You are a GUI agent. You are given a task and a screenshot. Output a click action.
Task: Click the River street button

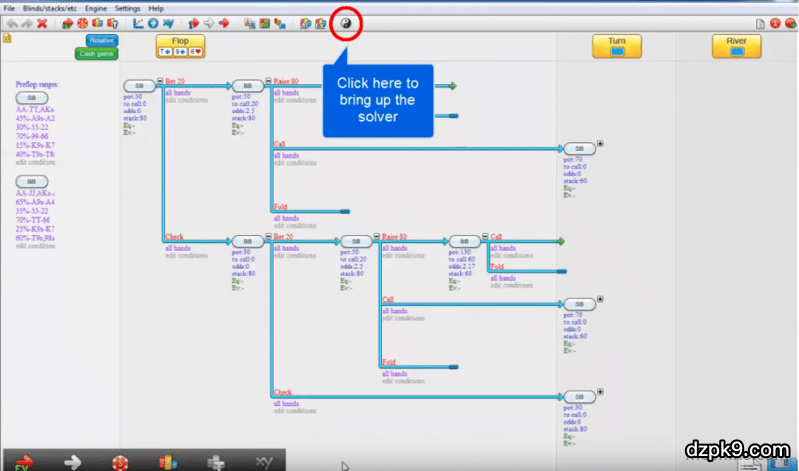(x=736, y=45)
